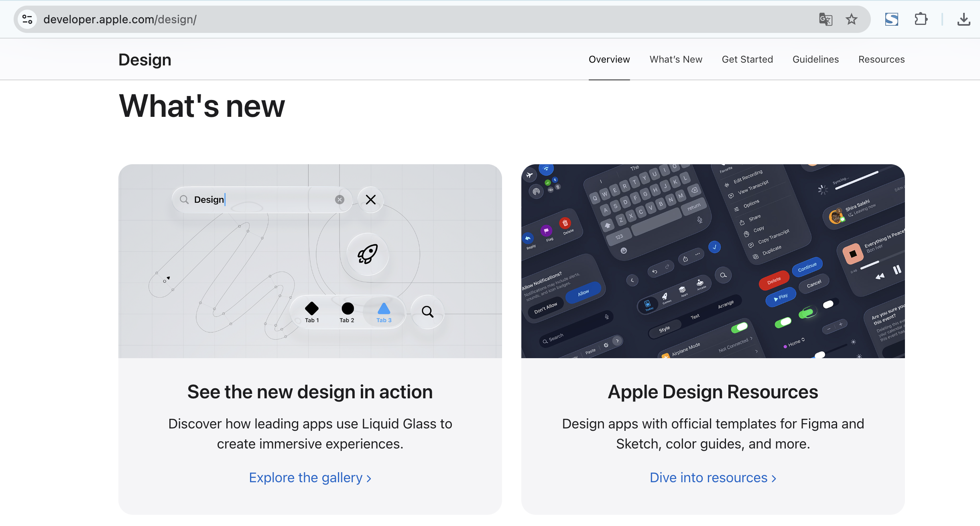Viewport: 980px width, 526px height.
Task: Open the browser downloads icon
Action: [964, 19]
